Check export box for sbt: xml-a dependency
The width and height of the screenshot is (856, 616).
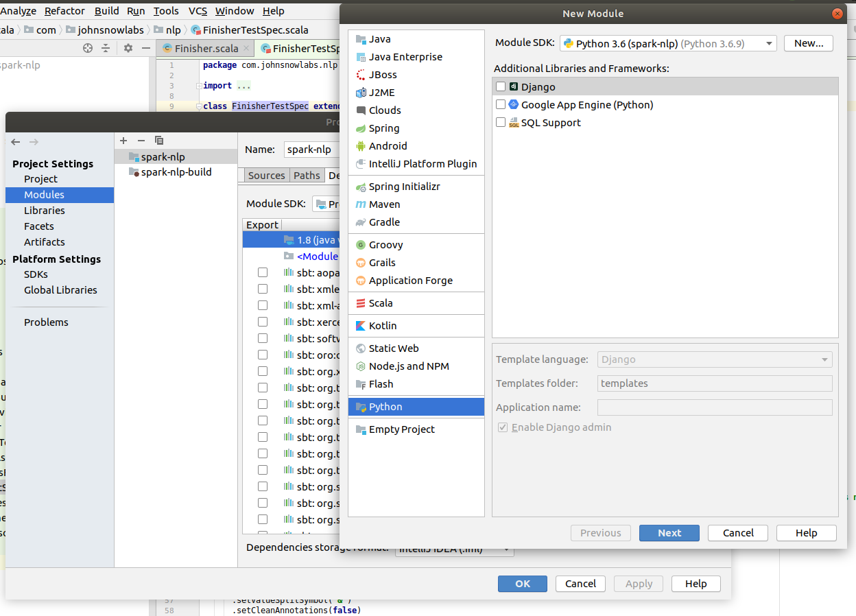(263, 305)
